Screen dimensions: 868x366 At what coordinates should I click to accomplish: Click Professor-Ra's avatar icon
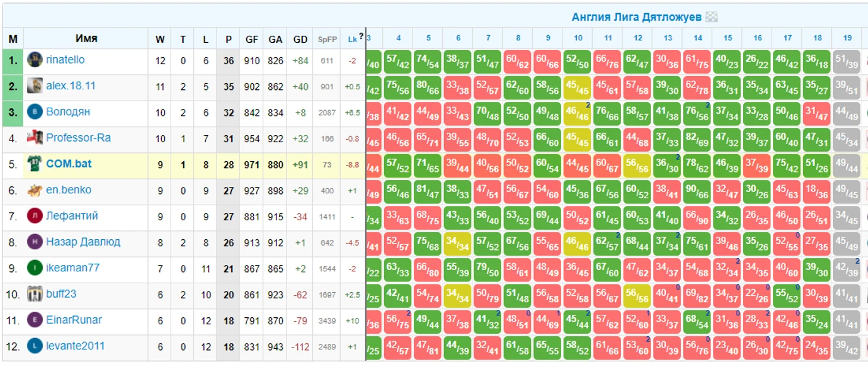[34, 138]
